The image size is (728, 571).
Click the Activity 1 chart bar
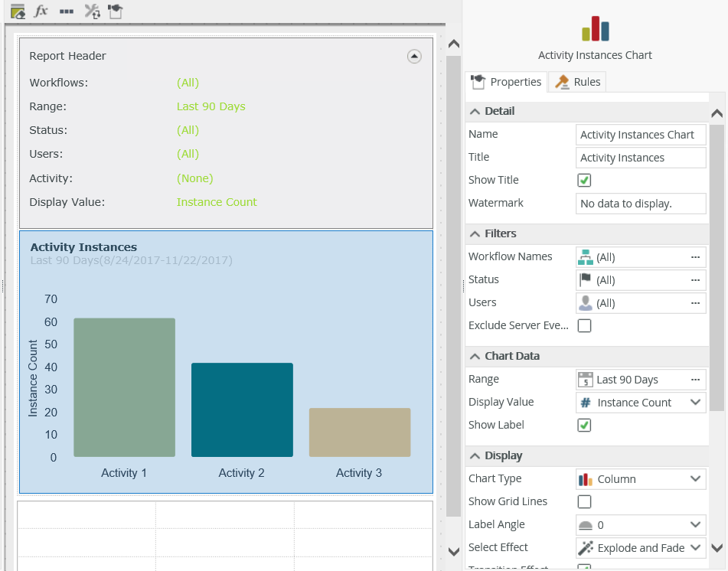tap(124, 387)
